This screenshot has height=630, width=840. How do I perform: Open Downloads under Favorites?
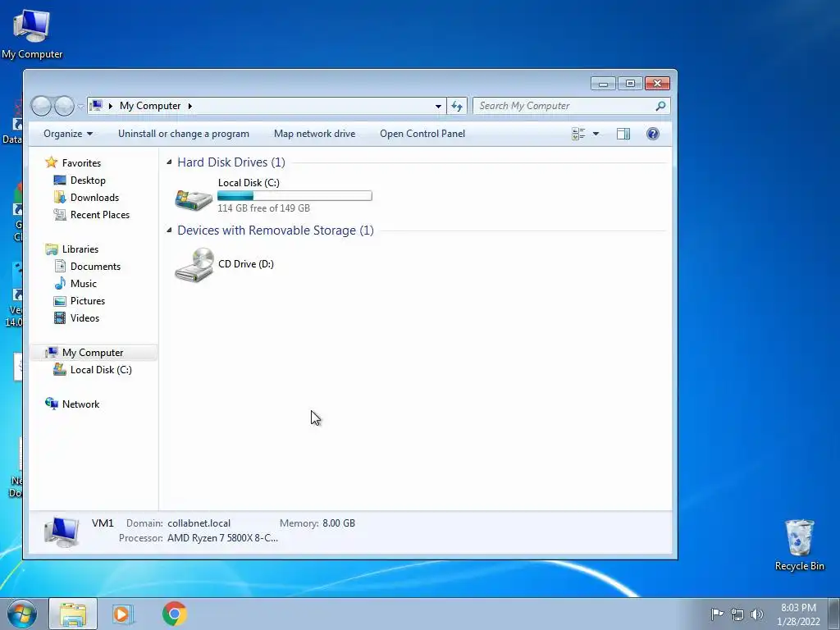[x=94, y=198]
